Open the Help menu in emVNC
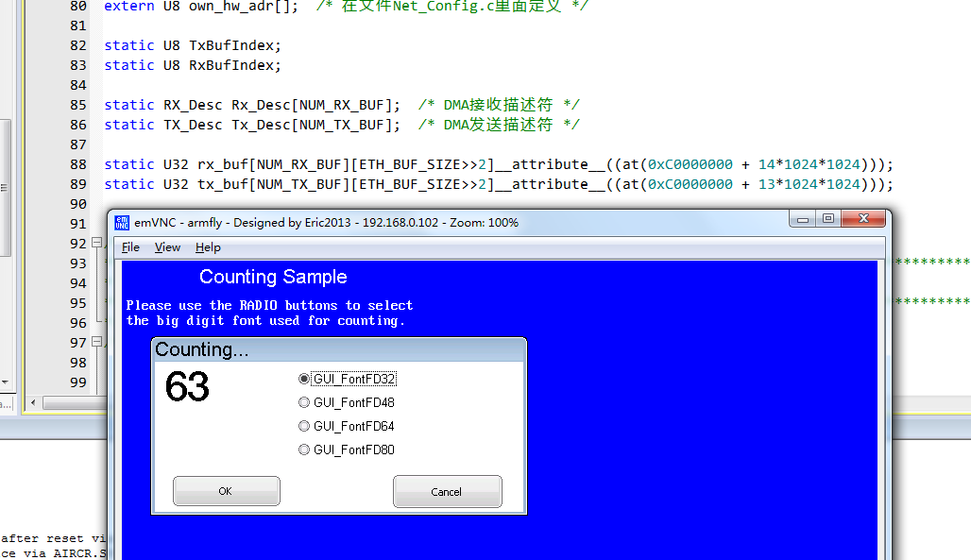 click(208, 247)
